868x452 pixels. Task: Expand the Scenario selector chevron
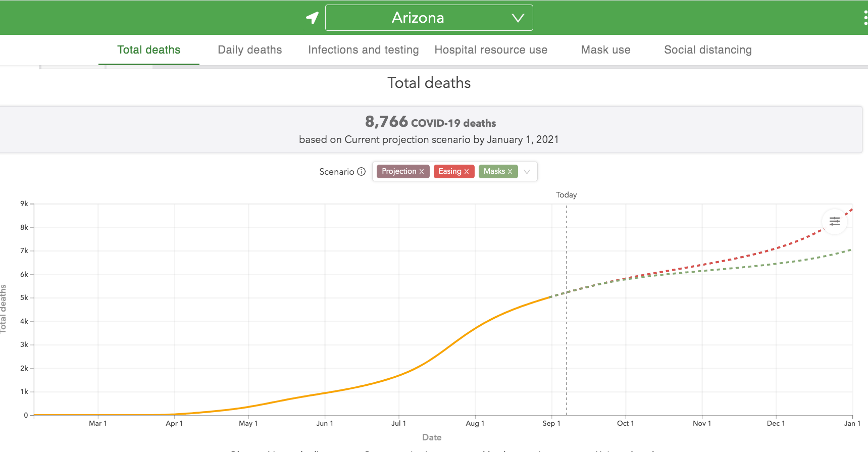click(x=527, y=172)
